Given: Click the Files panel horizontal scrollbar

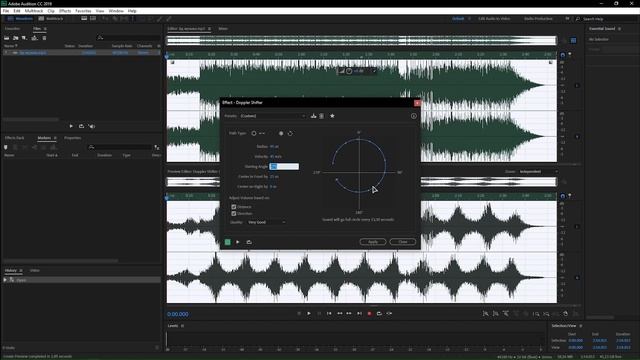Looking at the screenshot, I should tap(31, 120).
